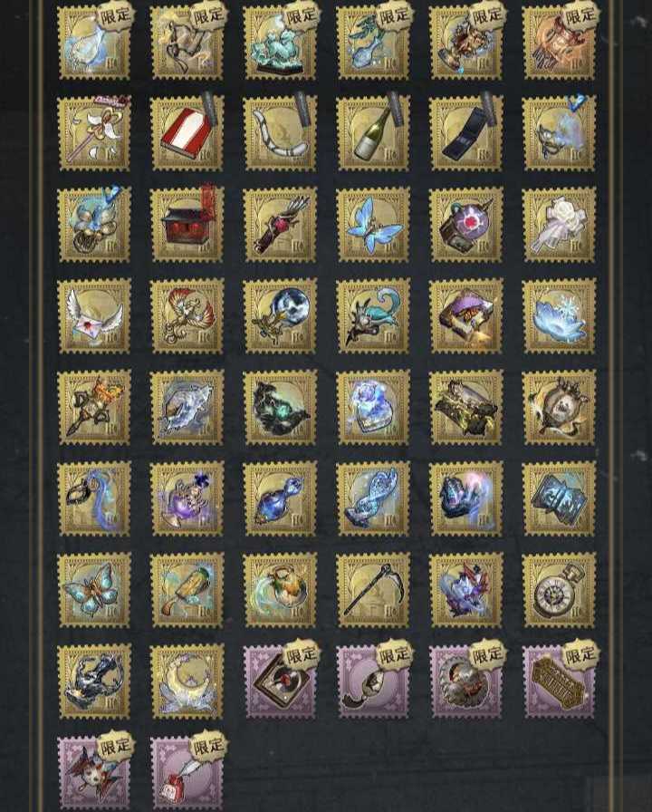Select the champagne bottle stamp
Image resolution: width=652 pixels, height=812 pixels.
(373, 133)
